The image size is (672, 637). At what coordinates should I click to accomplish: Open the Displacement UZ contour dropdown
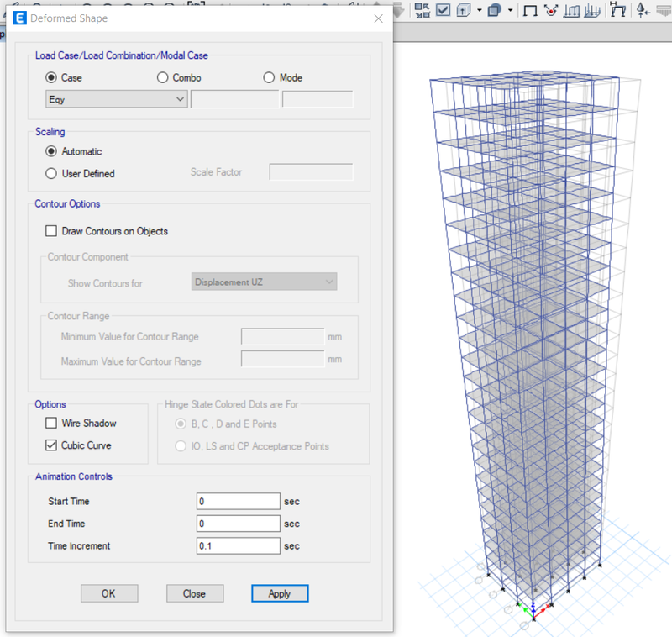pos(264,282)
